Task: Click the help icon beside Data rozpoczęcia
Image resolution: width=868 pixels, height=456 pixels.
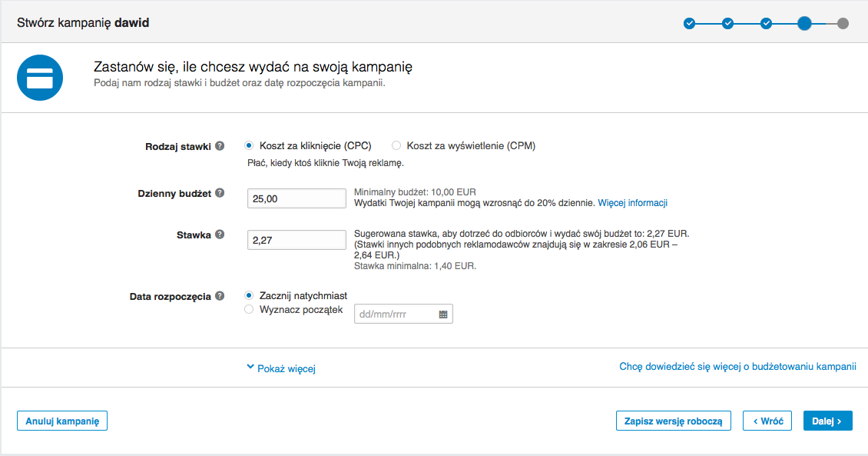Action: click(220, 295)
